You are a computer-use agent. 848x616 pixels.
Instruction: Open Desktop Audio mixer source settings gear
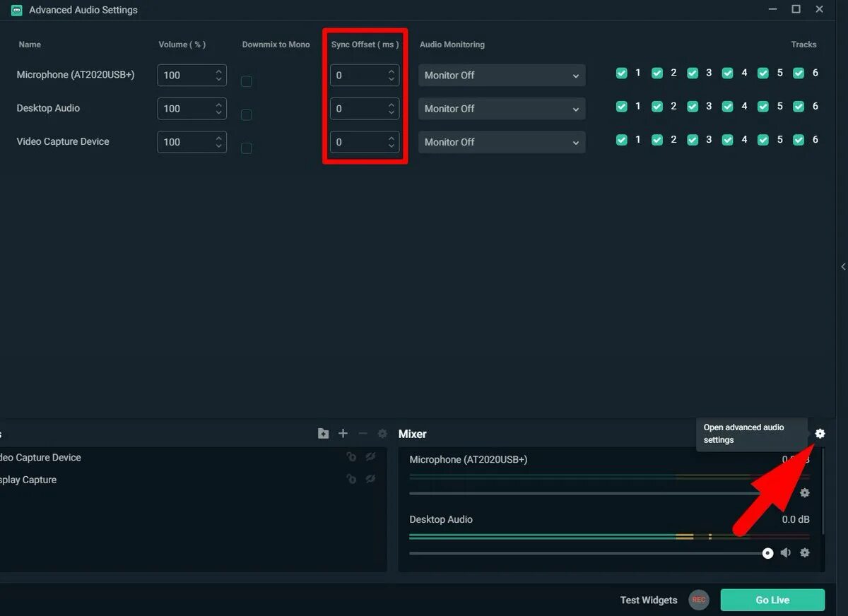[804, 552]
